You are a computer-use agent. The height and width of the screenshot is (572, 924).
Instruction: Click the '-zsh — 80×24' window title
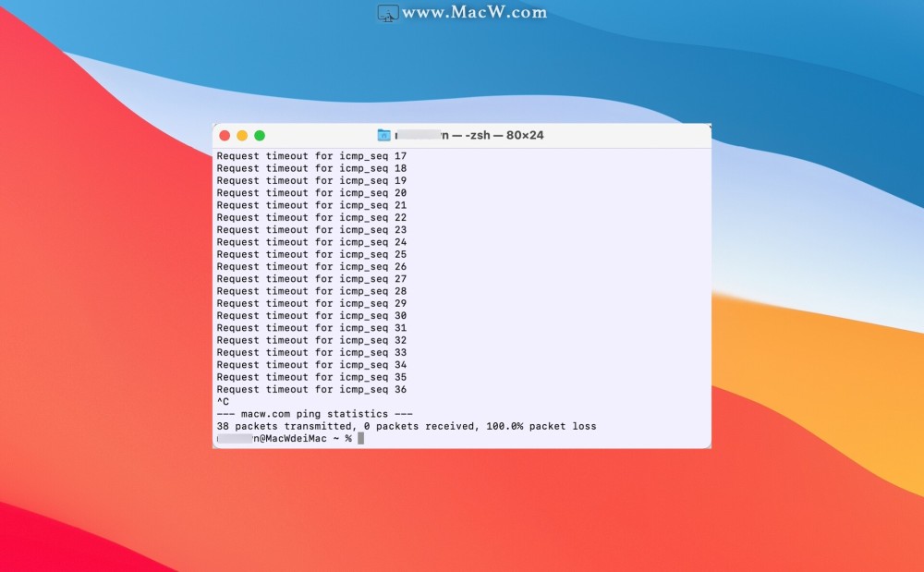(504, 135)
